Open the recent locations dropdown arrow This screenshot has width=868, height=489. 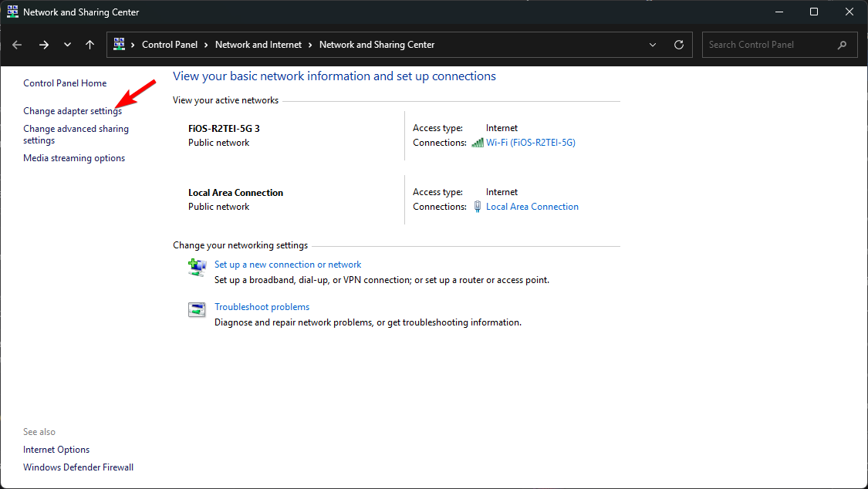tap(67, 45)
